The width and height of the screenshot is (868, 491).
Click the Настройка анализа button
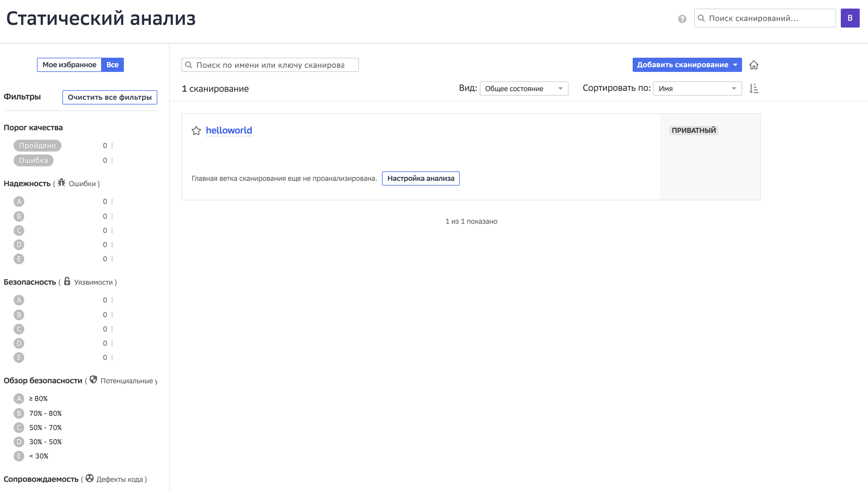tap(420, 179)
